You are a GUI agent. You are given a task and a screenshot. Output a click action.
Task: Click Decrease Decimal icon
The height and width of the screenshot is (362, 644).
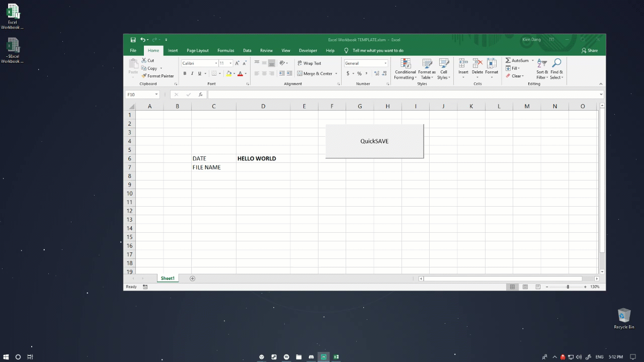pyautogui.click(x=385, y=73)
